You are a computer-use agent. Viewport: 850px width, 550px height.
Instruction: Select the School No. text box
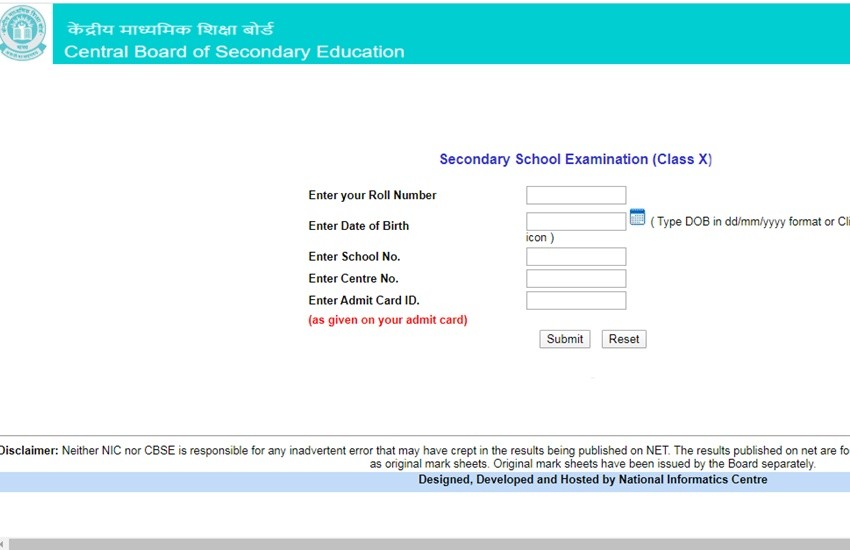(576, 257)
